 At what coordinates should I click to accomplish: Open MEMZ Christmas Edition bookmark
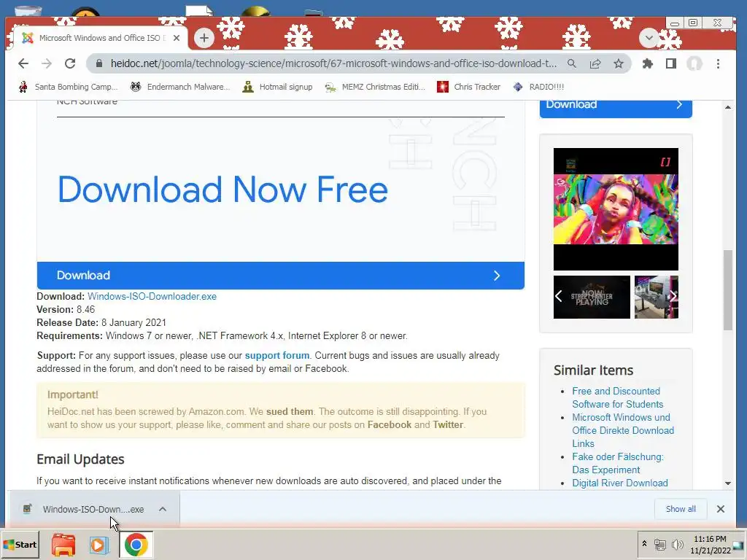(375, 87)
